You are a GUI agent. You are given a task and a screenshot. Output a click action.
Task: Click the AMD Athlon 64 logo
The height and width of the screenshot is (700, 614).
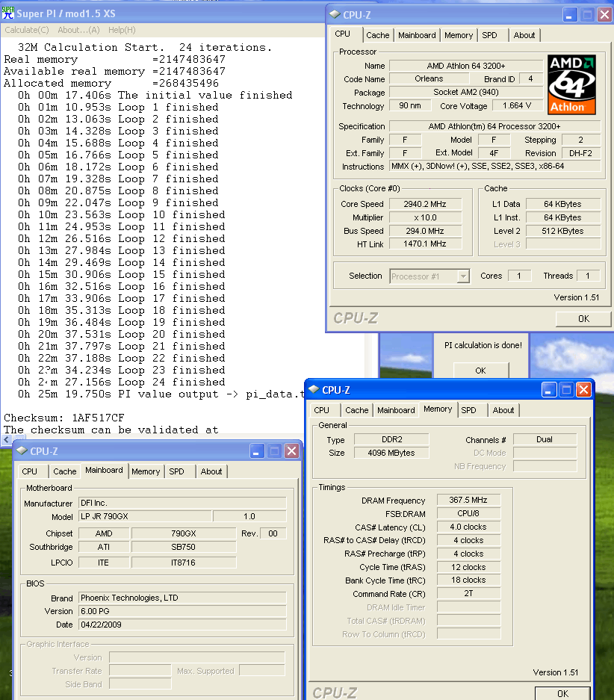click(x=571, y=85)
